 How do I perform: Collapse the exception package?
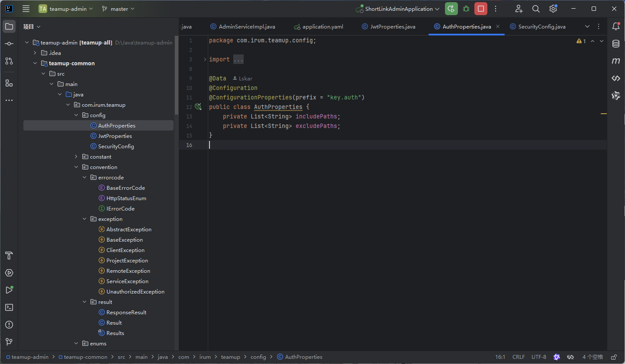coord(84,219)
